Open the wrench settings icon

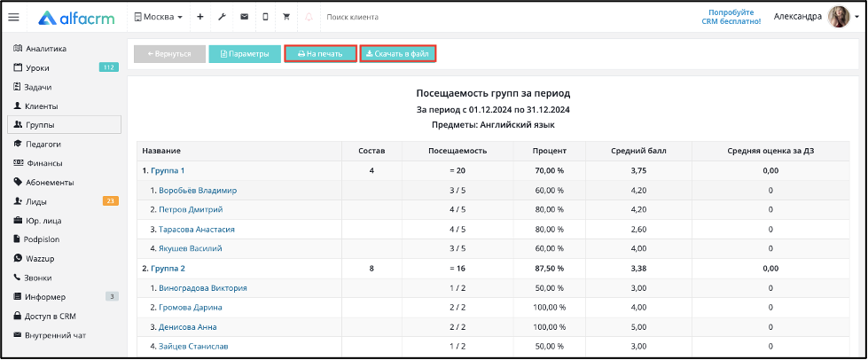click(x=222, y=17)
